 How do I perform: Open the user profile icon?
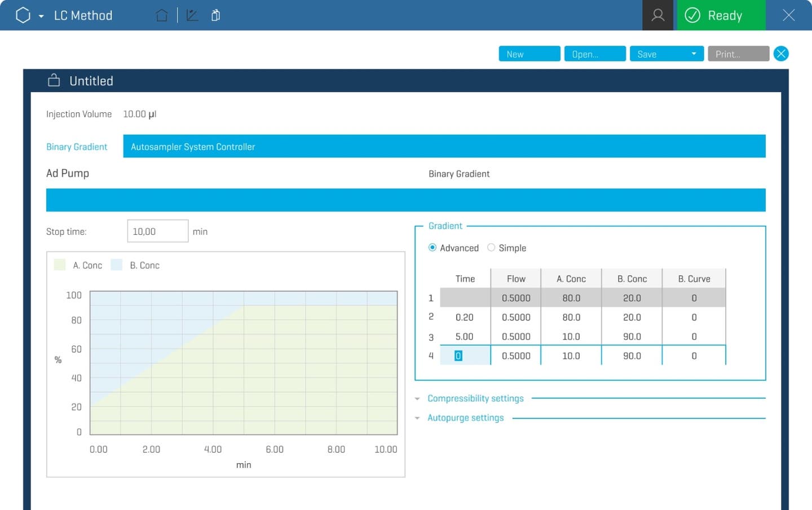pos(657,15)
